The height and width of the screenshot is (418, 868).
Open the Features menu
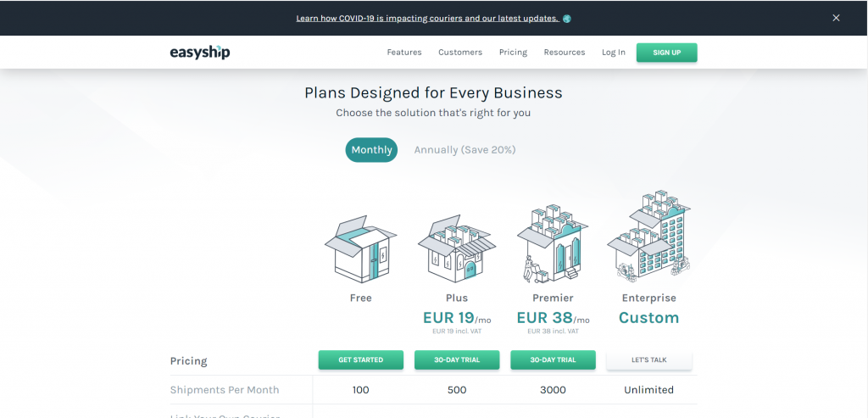point(404,52)
